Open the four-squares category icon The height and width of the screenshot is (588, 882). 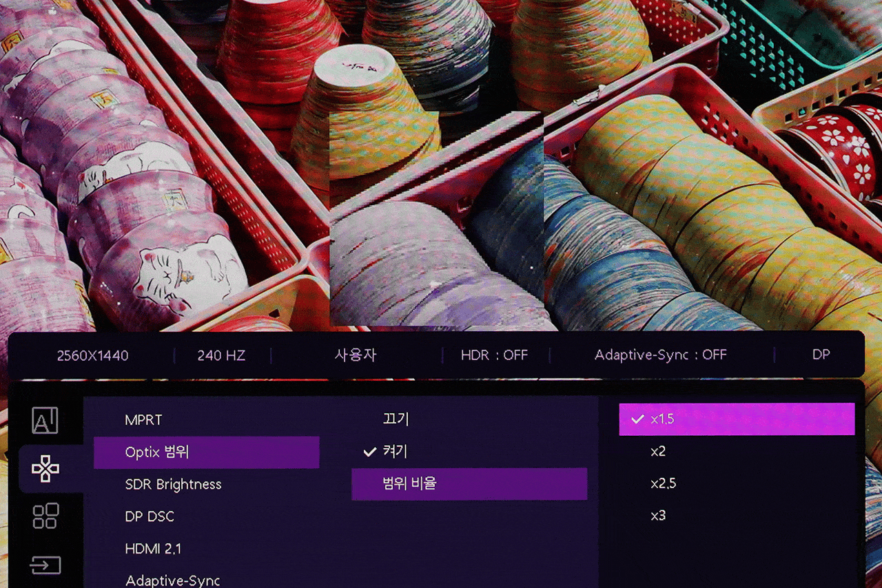click(45, 516)
